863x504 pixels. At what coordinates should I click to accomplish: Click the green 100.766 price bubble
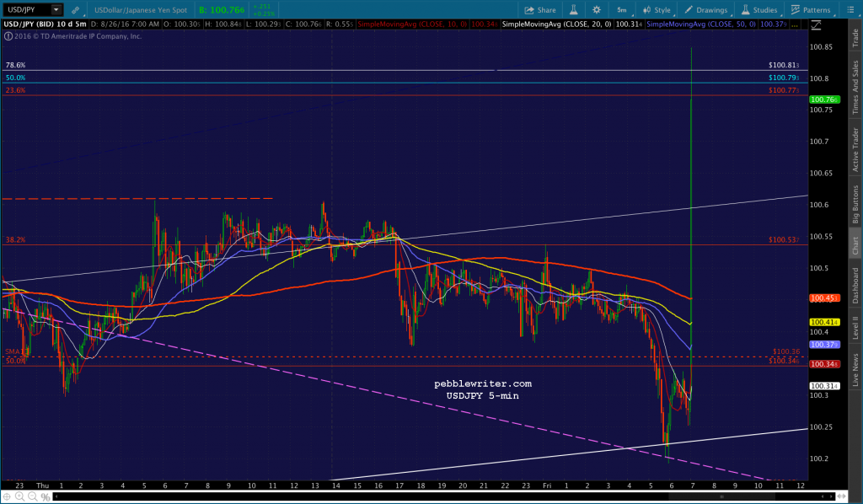[x=824, y=99]
